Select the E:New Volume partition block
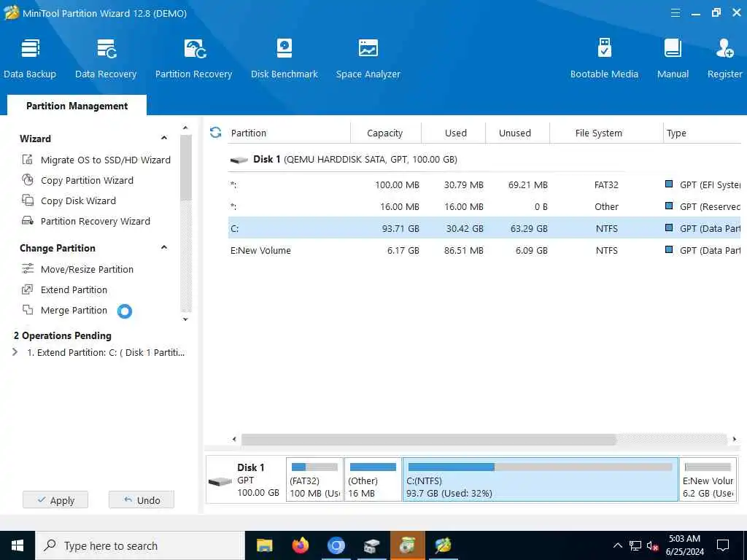This screenshot has width=747, height=560. click(x=708, y=480)
